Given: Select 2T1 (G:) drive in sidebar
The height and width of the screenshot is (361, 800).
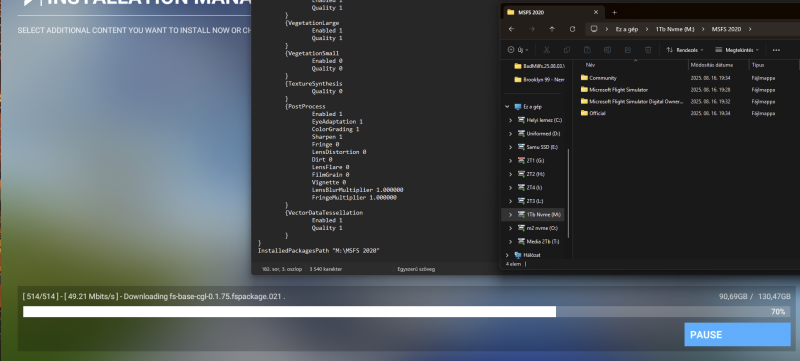Looking at the screenshot, I should coord(531,161).
